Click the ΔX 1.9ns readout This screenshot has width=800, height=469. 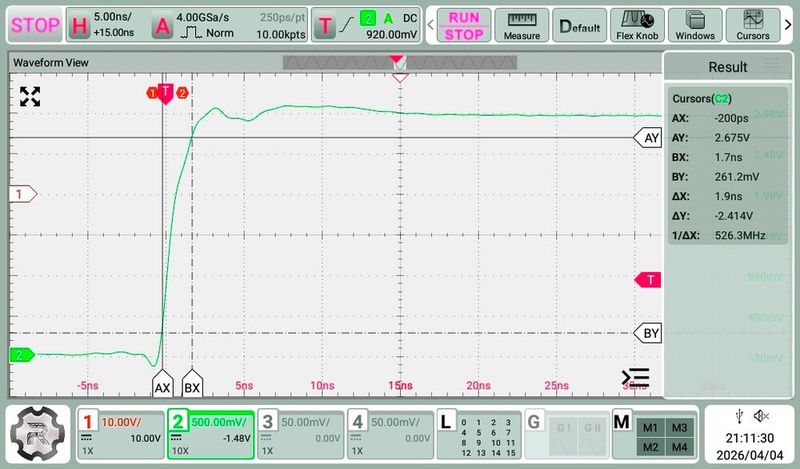(x=707, y=196)
